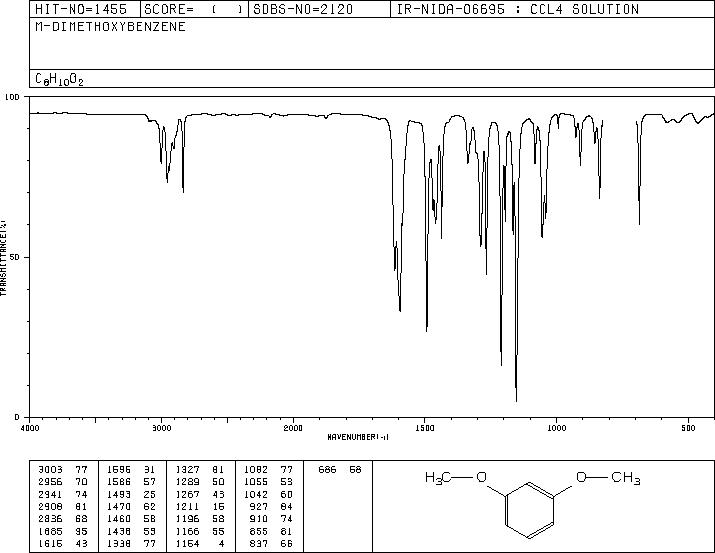Click the 3000 label on the wavenumber axis
This screenshot has height=553, width=715.
(161, 428)
